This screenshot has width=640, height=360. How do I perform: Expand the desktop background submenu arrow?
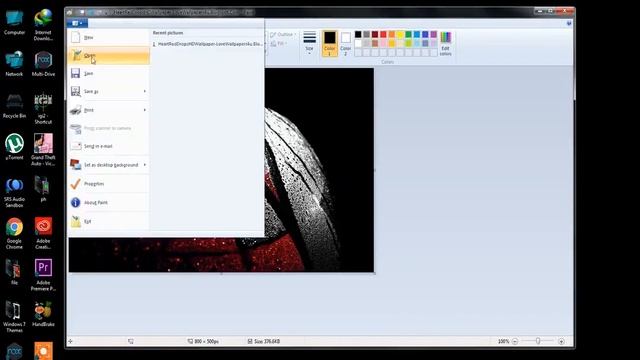(145, 165)
